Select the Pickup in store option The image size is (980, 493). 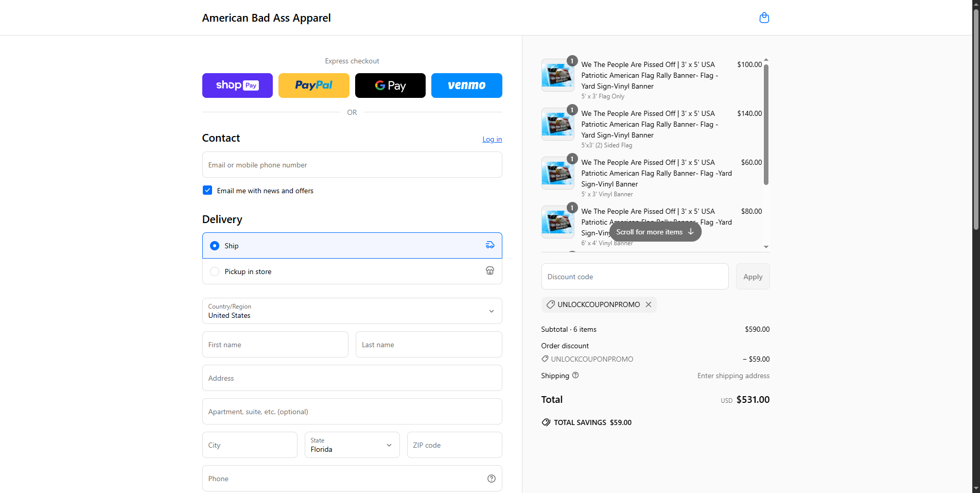[x=352, y=271]
